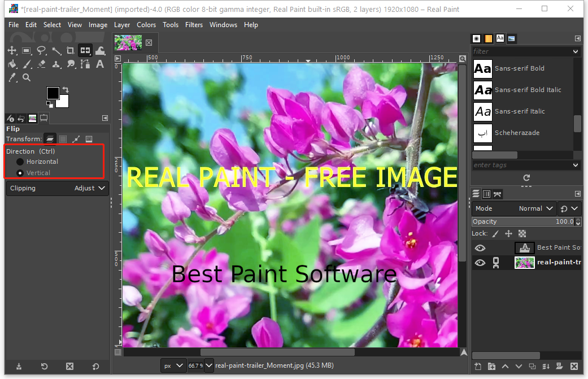Create a new layer

pos(477,366)
